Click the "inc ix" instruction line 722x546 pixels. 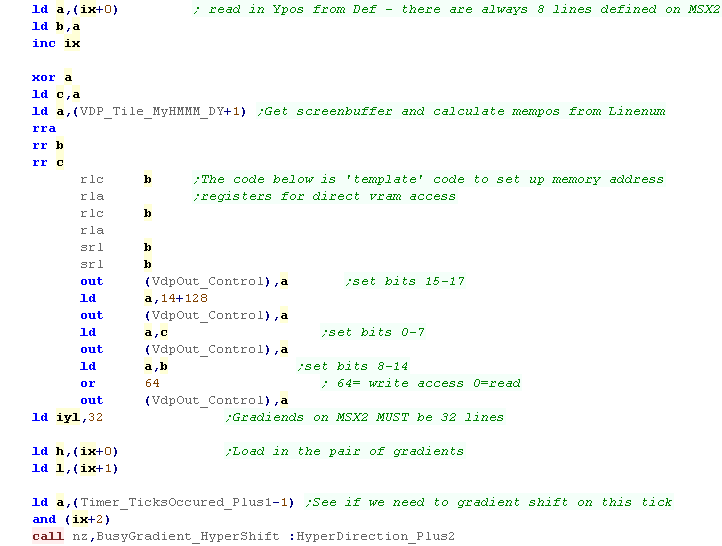tap(56, 43)
